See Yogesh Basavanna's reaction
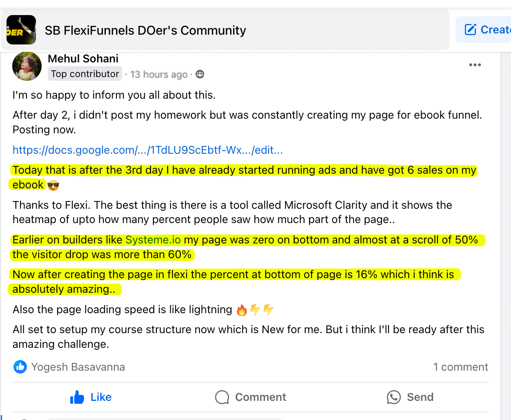 click(x=78, y=367)
